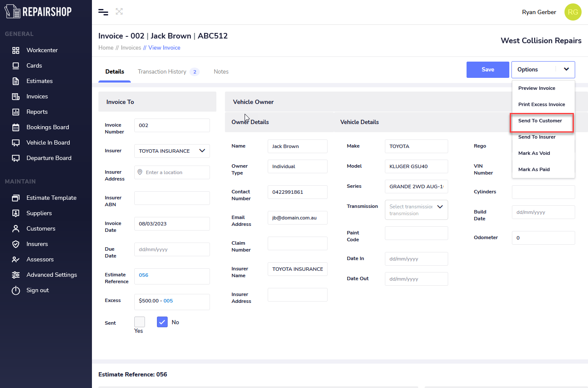Click the Advanced Settings sliders icon

[x=16, y=275]
